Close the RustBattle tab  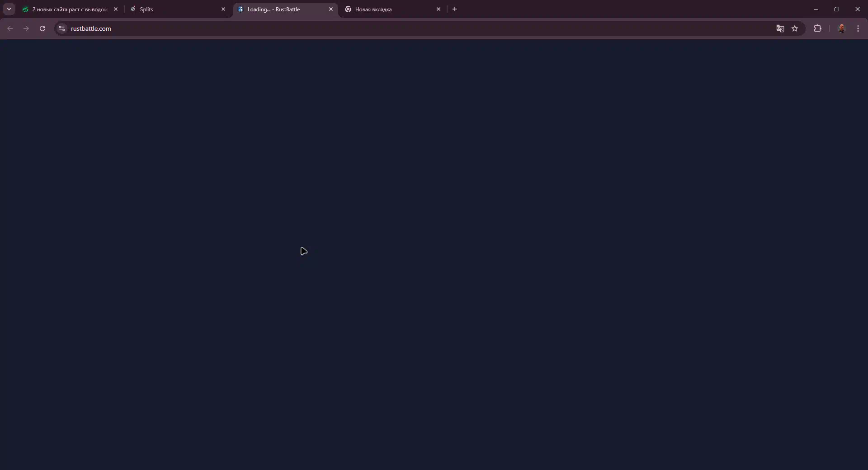tap(331, 9)
